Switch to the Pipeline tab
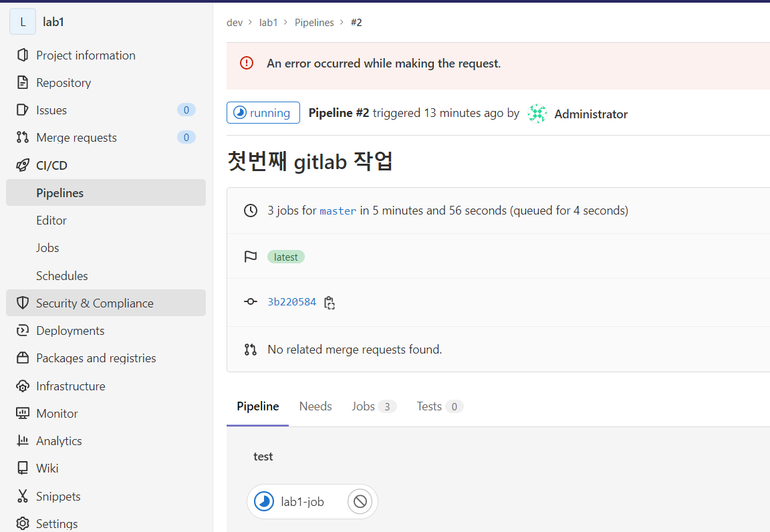 (258, 406)
